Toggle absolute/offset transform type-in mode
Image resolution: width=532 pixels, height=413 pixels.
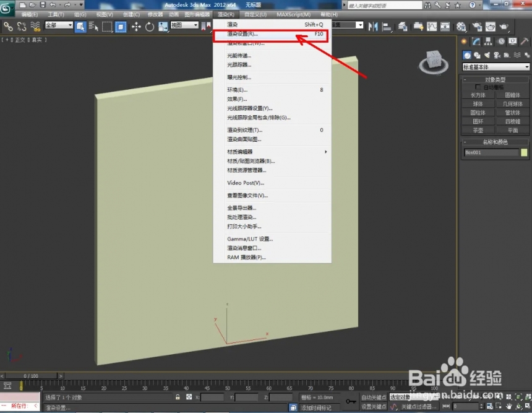point(189,397)
